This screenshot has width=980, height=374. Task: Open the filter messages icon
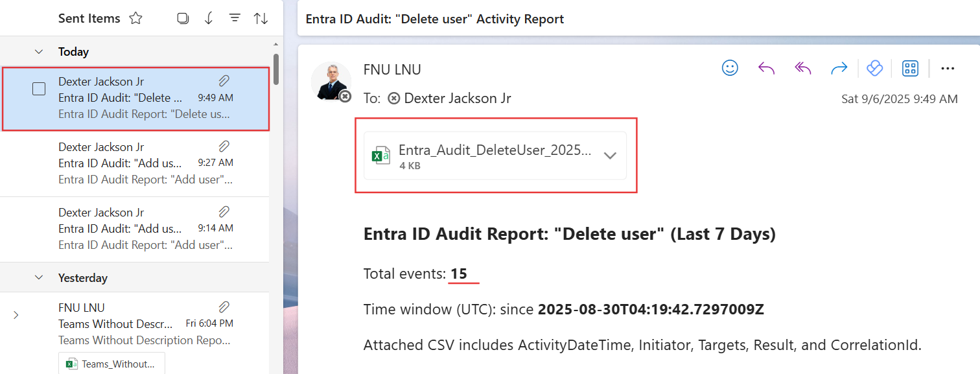pos(235,19)
